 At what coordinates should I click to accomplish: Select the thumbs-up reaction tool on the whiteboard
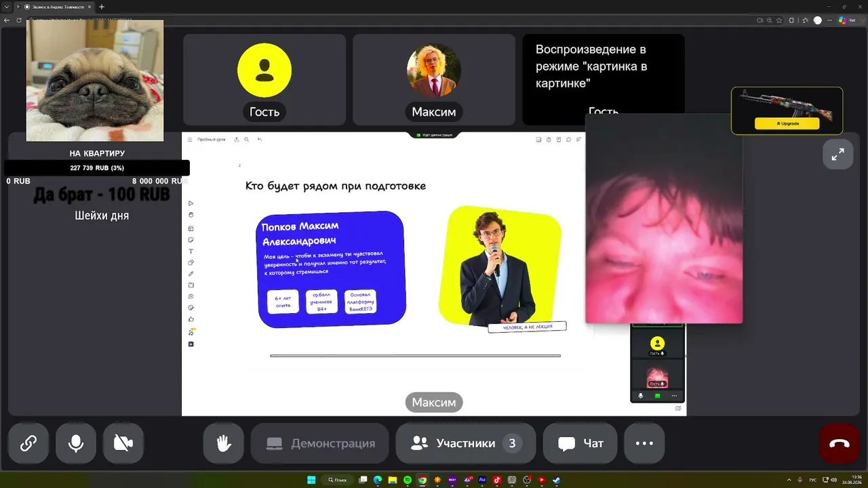(x=191, y=319)
